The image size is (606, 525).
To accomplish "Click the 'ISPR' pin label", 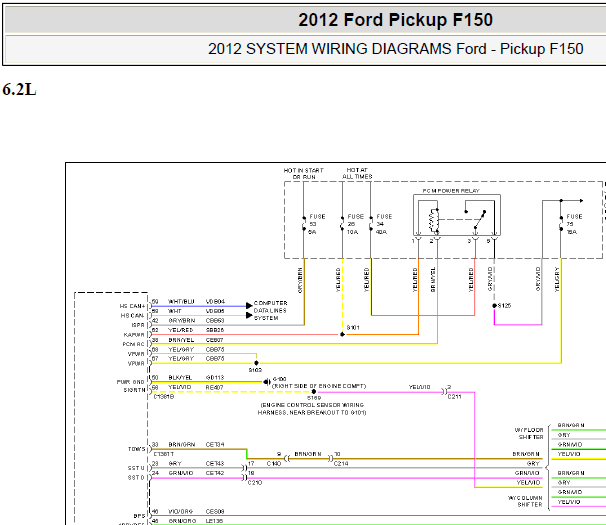I will (x=138, y=325).
